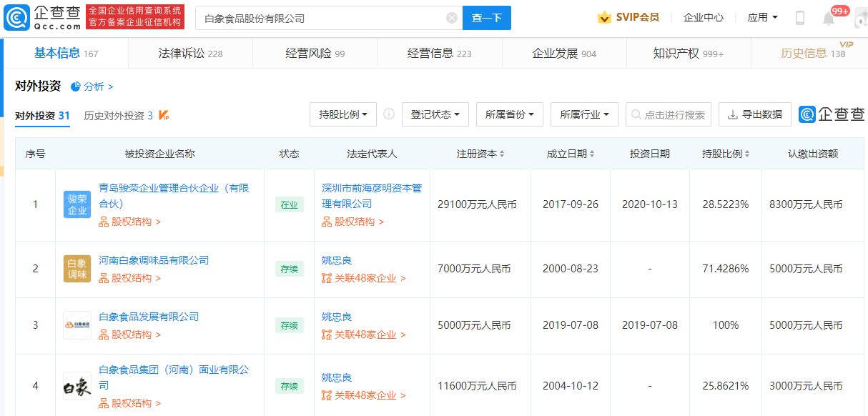Viewport: 868px width, 416px height.
Task: Click the 点击进行搜索 table search field
Action: point(669,114)
